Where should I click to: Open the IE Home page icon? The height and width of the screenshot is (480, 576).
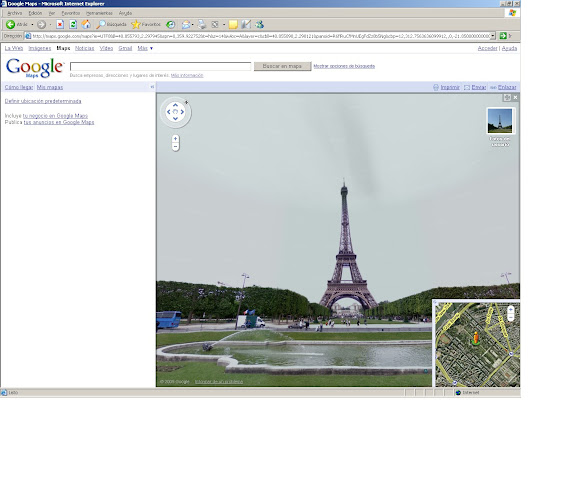tap(86, 25)
